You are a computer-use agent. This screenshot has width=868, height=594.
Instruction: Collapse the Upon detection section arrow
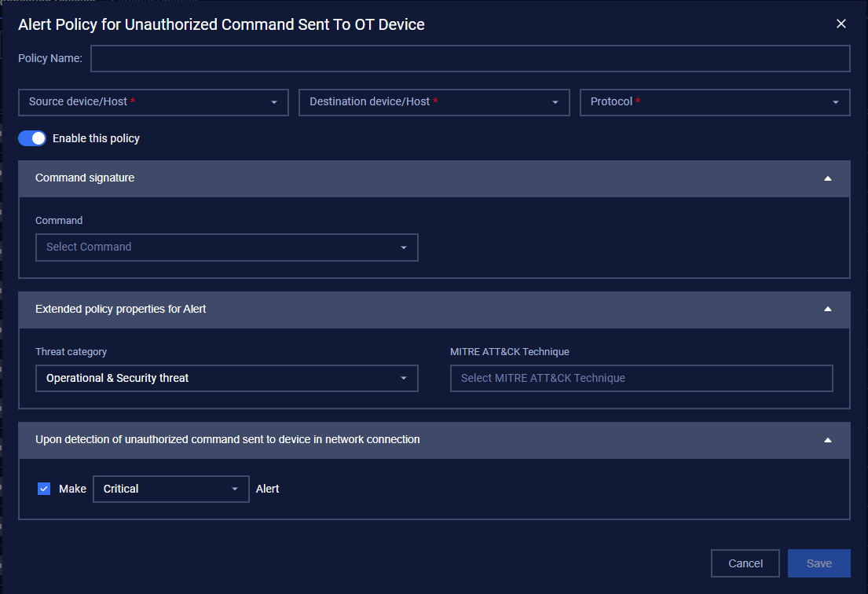(x=827, y=440)
